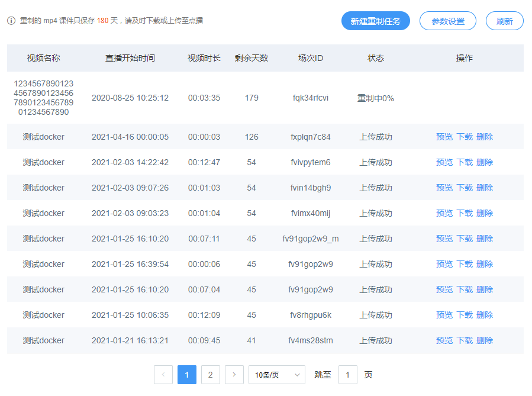Delete the 00:07:04 duration video
The width and height of the screenshot is (532, 396).
485,289
